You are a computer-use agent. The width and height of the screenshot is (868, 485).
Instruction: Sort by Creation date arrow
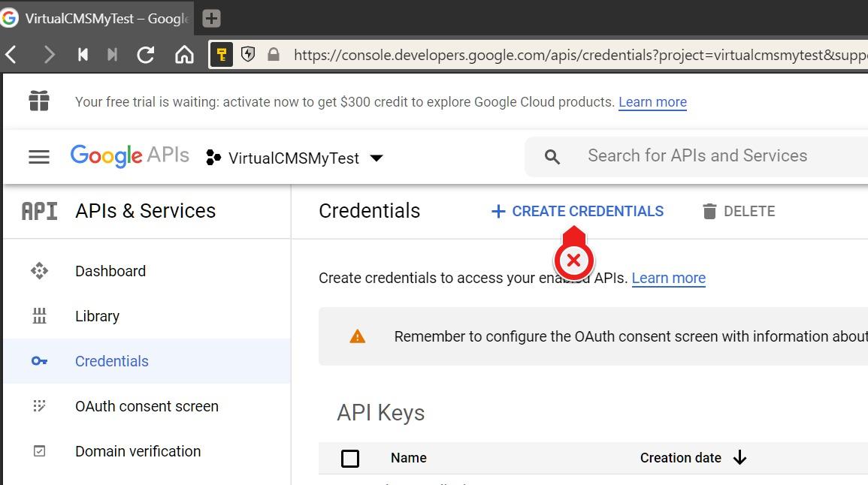tap(739, 458)
